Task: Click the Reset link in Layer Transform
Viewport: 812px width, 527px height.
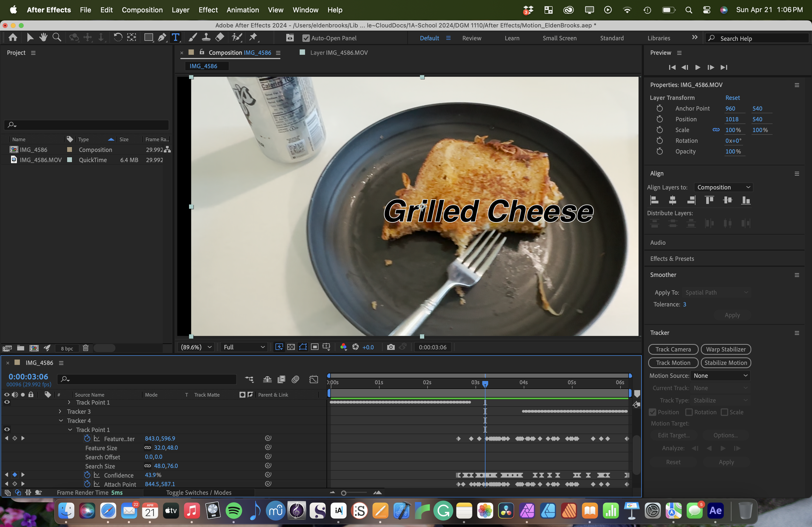Action: 732,97
